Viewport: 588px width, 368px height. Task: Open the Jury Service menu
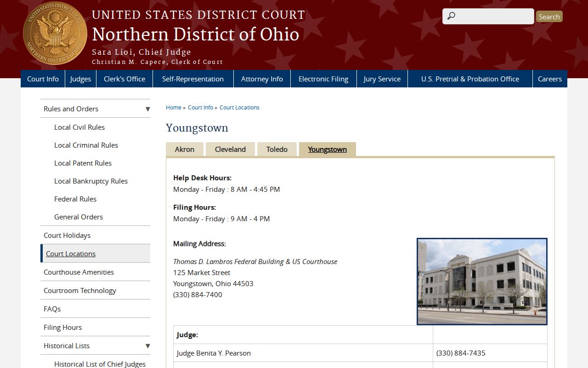click(382, 79)
